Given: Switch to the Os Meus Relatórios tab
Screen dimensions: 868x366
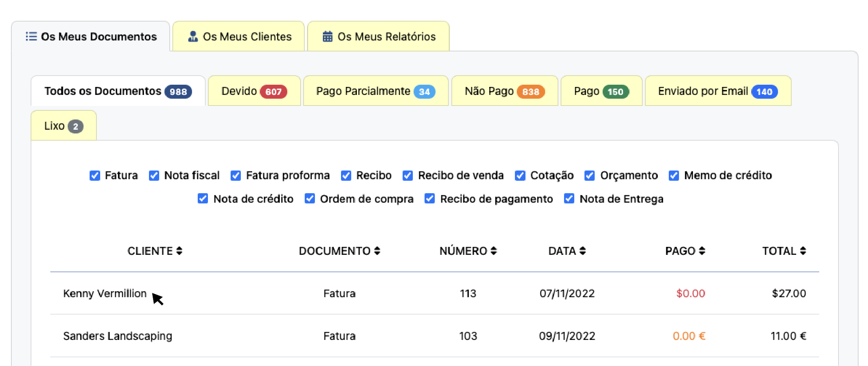Looking at the screenshot, I should click(x=378, y=36).
